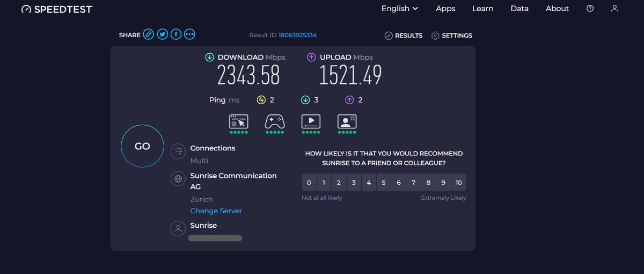Open the Data menu
Image resolution: width=644 pixels, height=274 pixels.
[x=519, y=9]
